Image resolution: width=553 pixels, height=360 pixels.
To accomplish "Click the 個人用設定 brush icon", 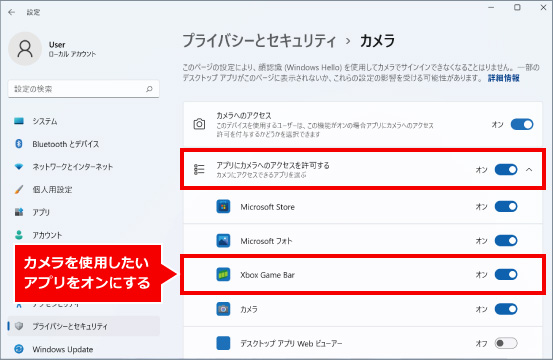I will [19, 189].
